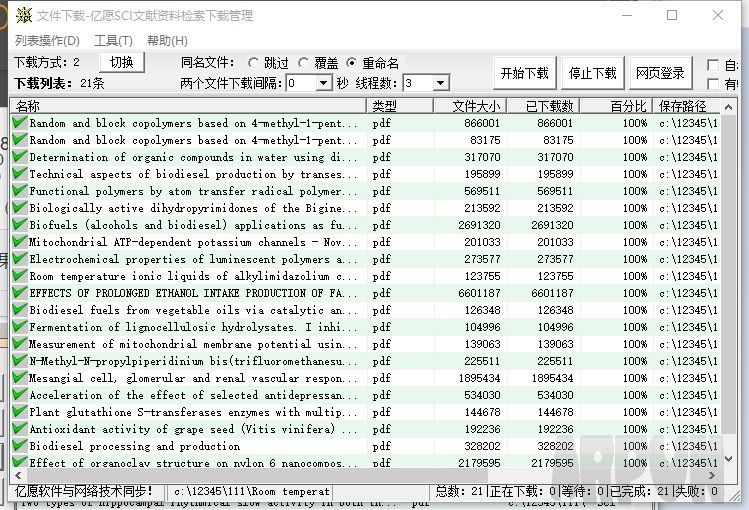Click green checkmark of Biodiesel fuels from vegetable oils row
749x510 pixels.
coord(20,309)
